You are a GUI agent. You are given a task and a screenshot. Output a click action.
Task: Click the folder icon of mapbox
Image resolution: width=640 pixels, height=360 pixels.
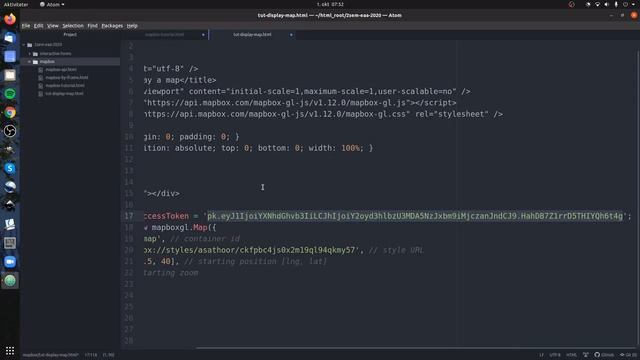(35, 62)
